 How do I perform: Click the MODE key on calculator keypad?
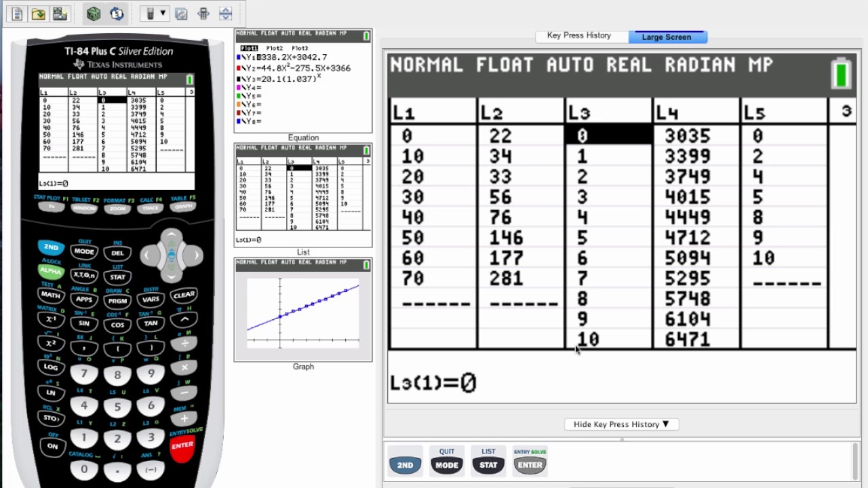(84, 251)
